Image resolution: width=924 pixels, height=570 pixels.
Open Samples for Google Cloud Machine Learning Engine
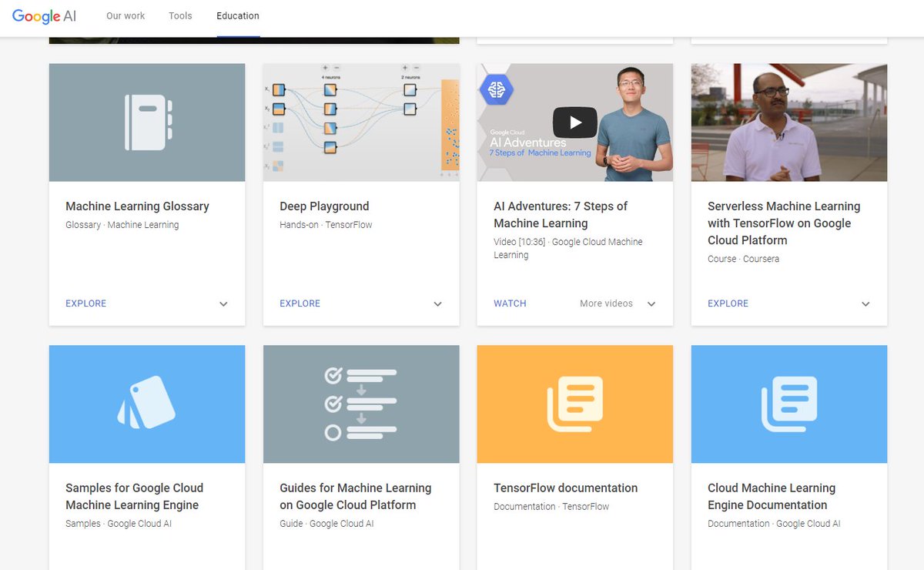134,497
